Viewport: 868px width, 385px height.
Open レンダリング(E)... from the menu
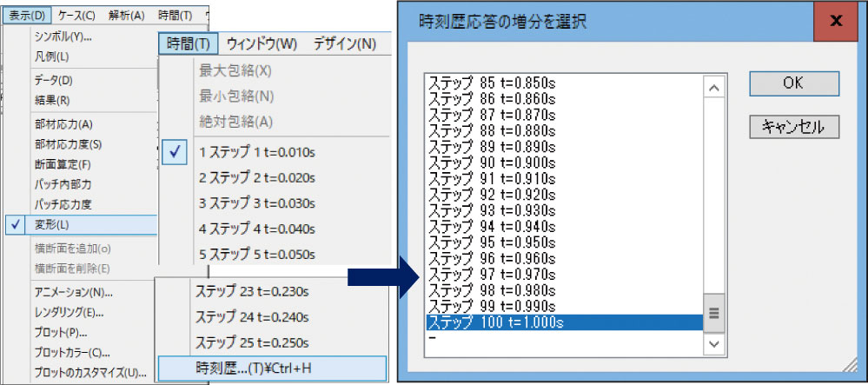[69, 312]
